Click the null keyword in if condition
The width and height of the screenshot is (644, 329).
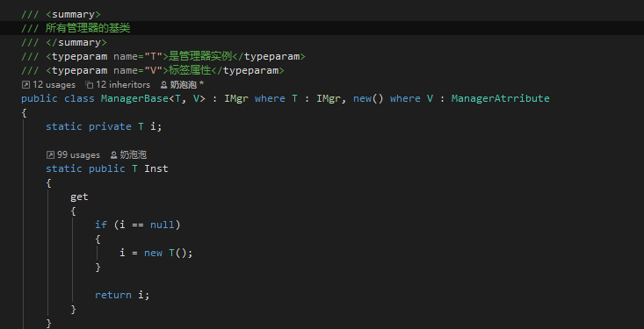pos(163,225)
